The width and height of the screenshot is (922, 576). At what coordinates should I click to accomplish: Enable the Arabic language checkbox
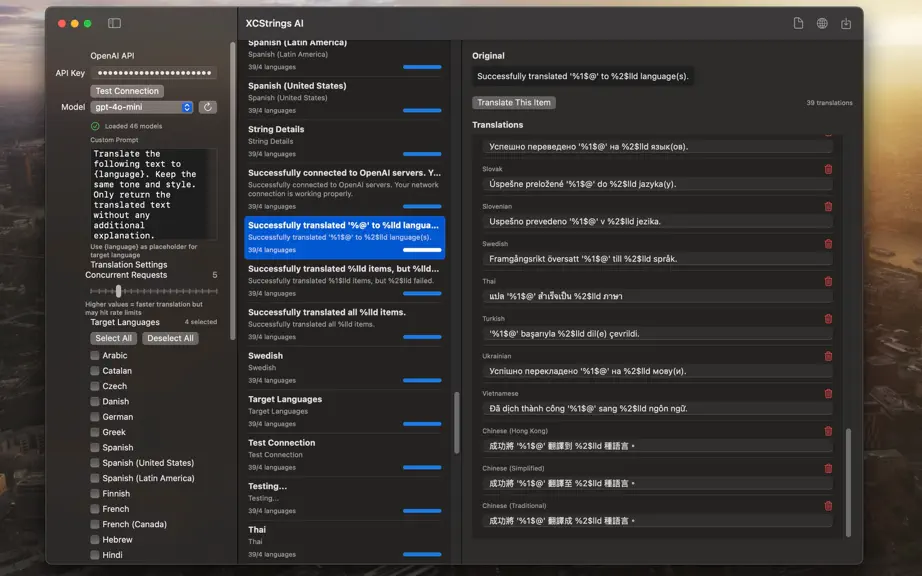(x=95, y=356)
